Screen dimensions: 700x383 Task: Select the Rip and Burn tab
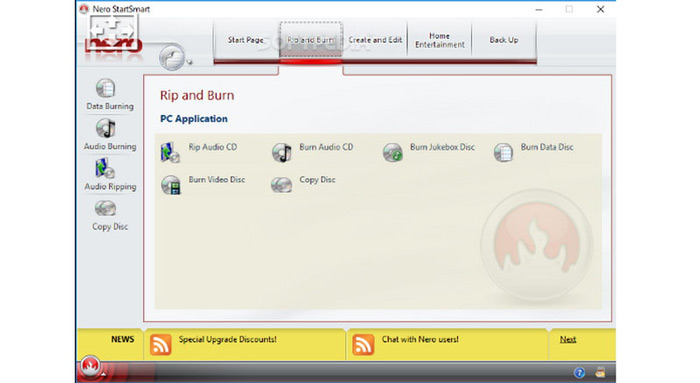click(x=311, y=40)
